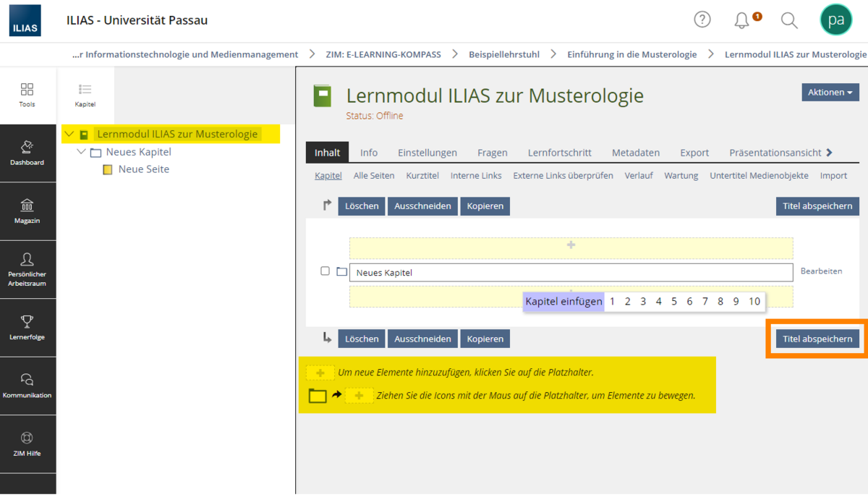Open ZIM: E-LEARNING-KOMPASS breadcrumb
Image resolution: width=868 pixels, height=500 pixels.
point(383,54)
